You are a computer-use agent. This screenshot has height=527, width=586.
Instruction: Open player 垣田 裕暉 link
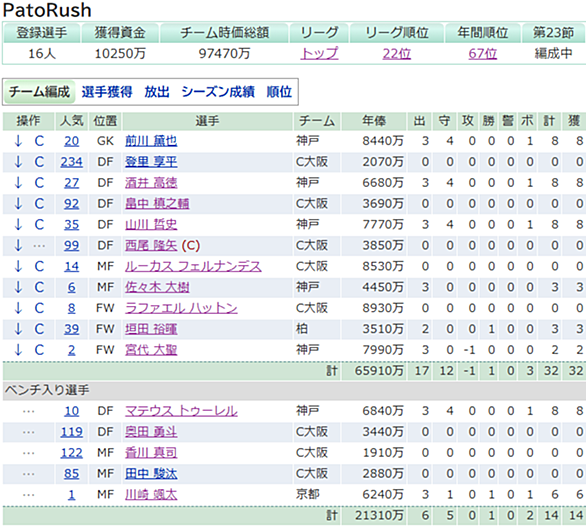(x=151, y=329)
